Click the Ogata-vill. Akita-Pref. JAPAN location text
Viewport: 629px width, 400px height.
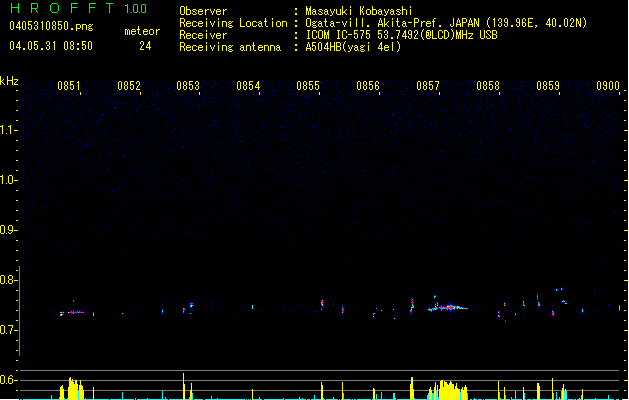coord(446,23)
